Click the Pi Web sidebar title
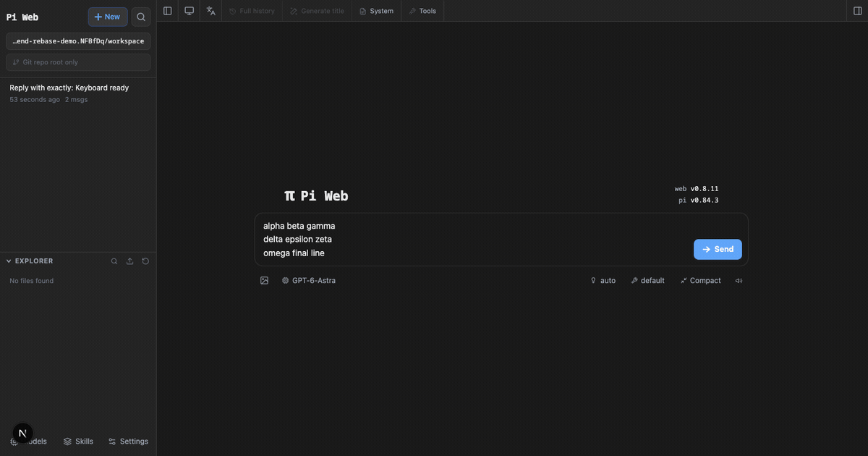868x456 pixels. [22, 17]
